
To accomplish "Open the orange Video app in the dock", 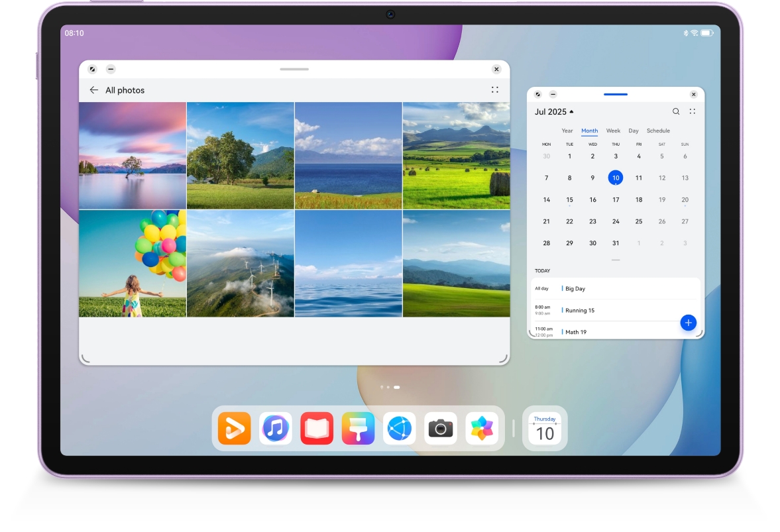I will (234, 428).
